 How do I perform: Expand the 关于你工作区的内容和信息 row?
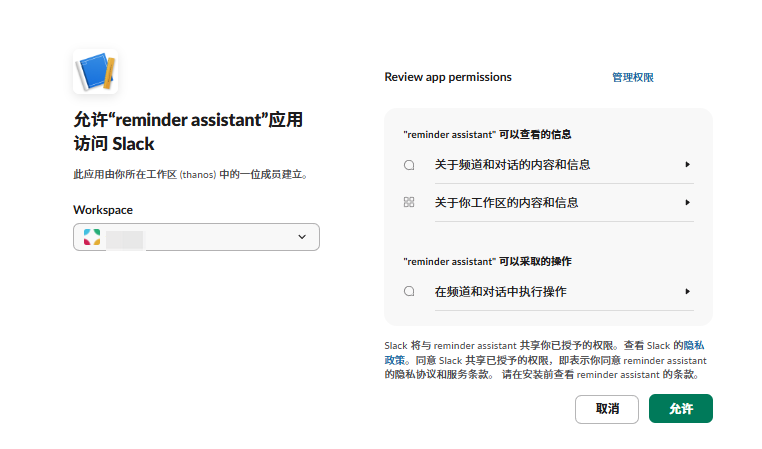(548, 203)
